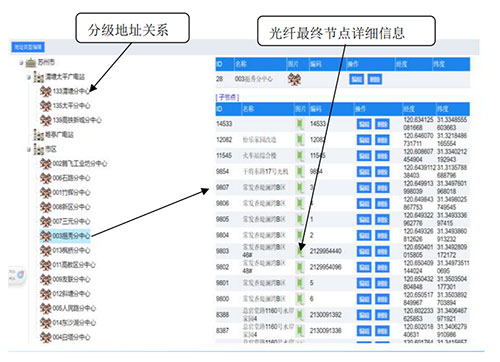Click the 002 industrial park sub-center icon
500x362 pixels.
45,163
